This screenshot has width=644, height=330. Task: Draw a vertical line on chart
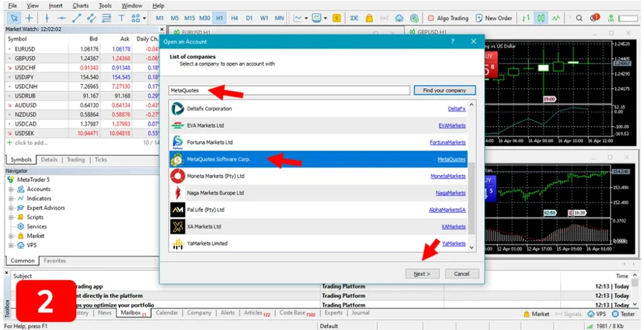pos(47,18)
